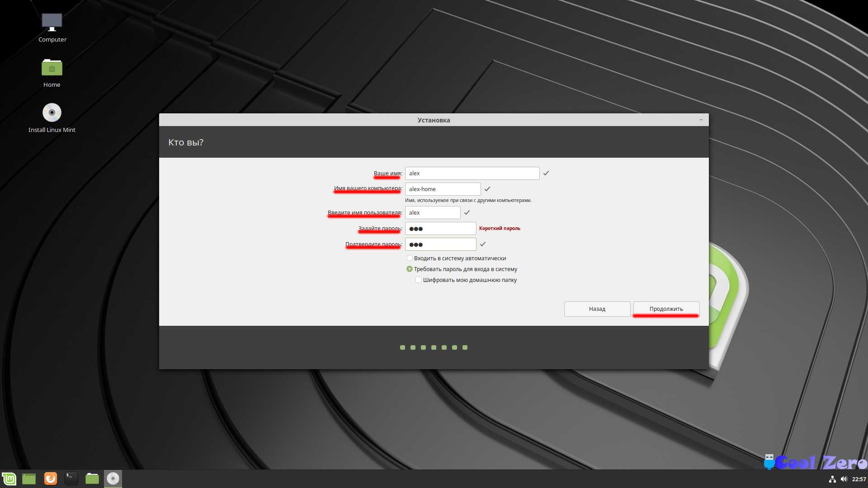This screenshot has width=868, height=488.
Task: Open the file manager from taskbar
Action: [x=92, y=479]
